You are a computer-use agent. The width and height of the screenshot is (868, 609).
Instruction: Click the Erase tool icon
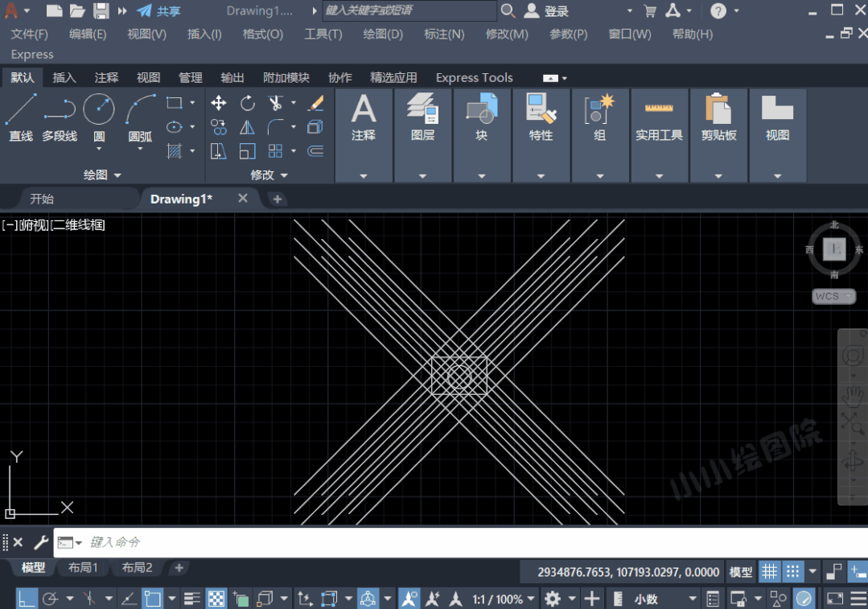[x=315, y=103]
